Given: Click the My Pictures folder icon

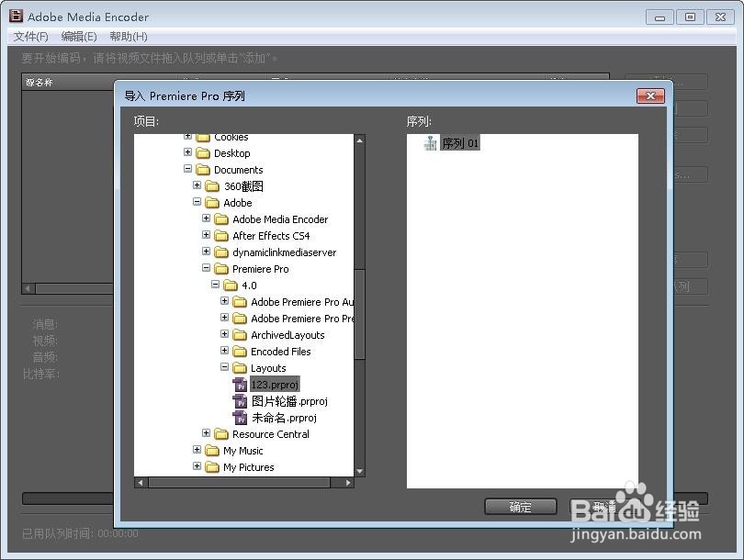Looking at the screenshot, I should [212, 467].
